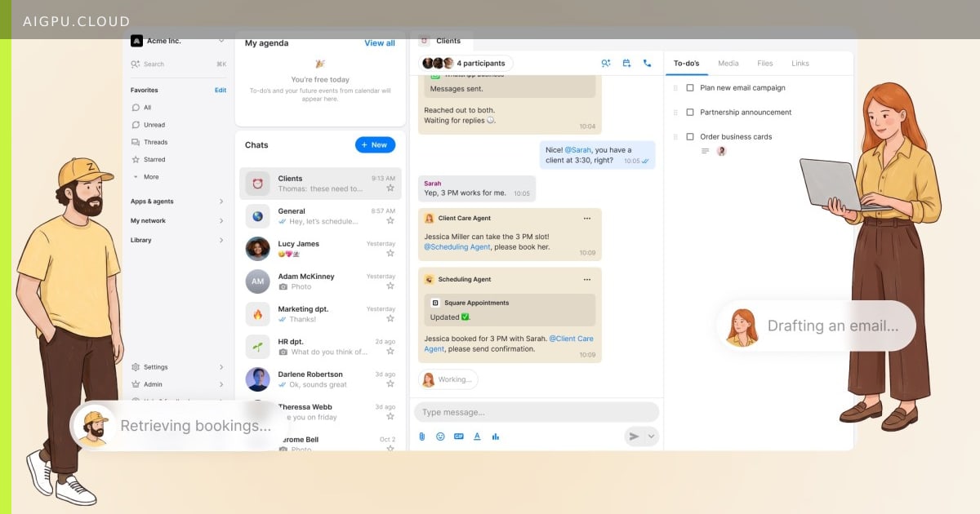The height and width of the screenshot is (514, 980).
Task: Click the Settings gear icon
Action: (x=136, y=367)
